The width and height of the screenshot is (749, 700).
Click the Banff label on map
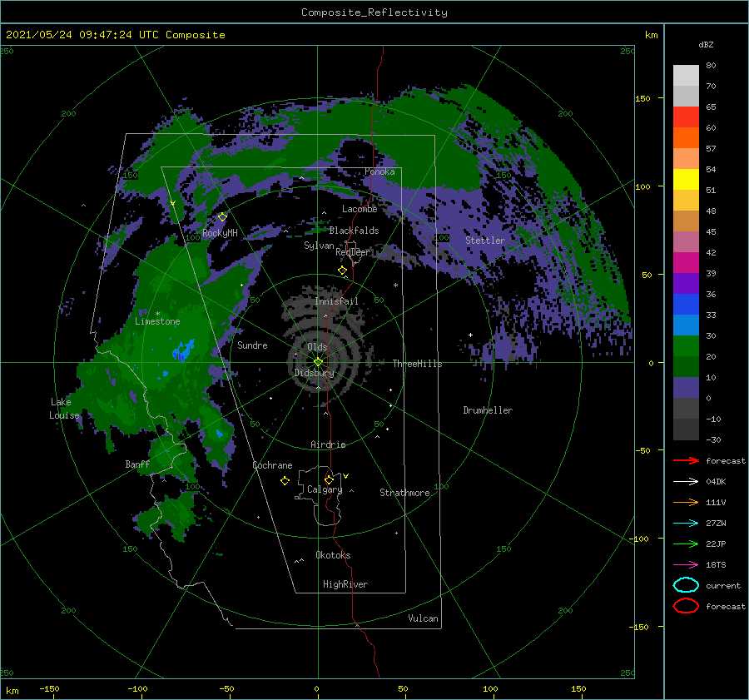(137, 464)
